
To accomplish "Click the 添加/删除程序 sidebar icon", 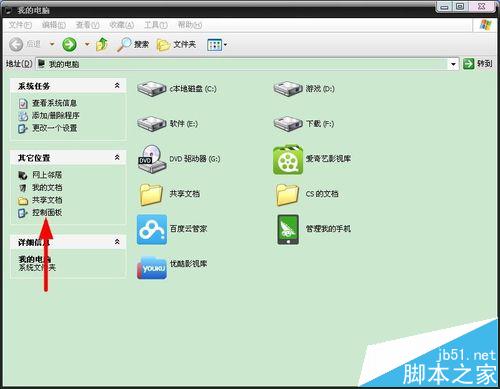I will [x=23, y=116].
